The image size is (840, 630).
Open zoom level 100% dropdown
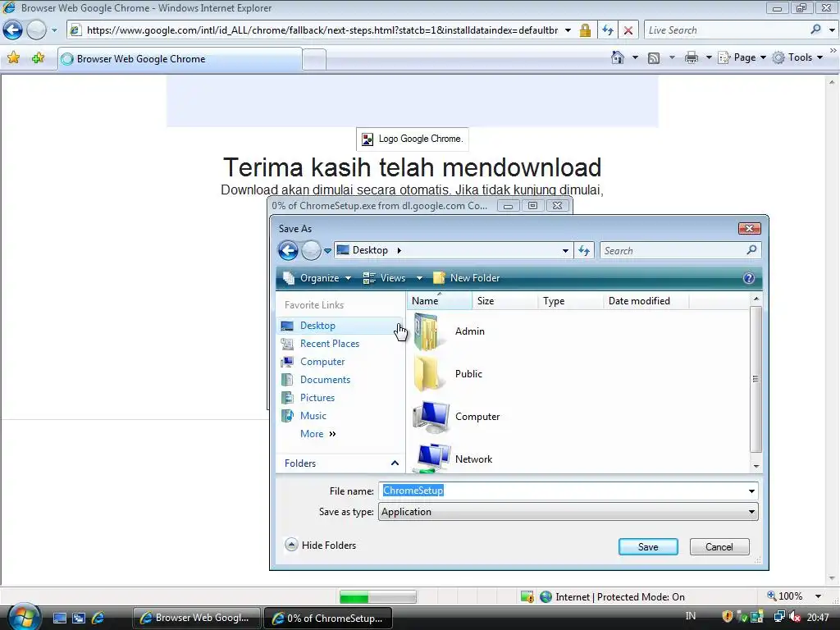tap(818, 596)
